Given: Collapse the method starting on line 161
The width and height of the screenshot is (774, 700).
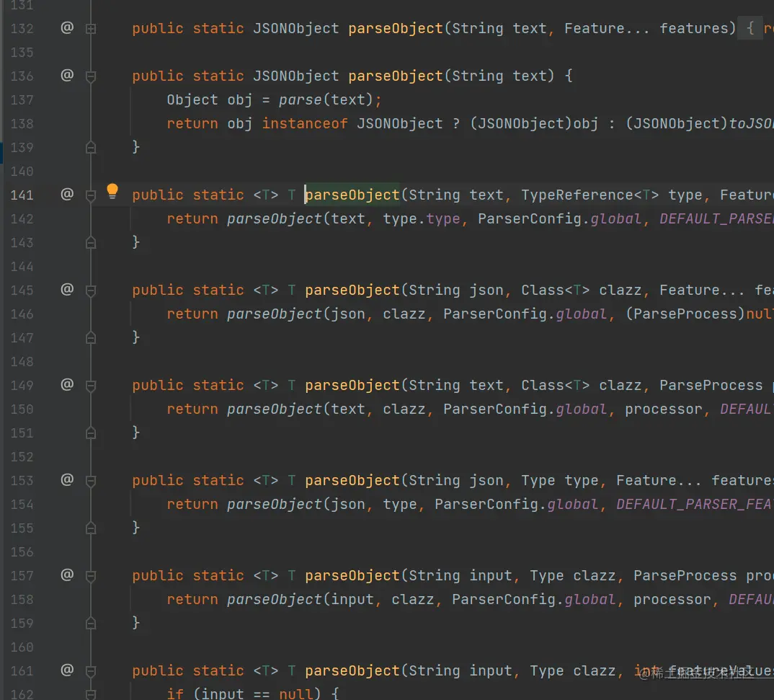Looking at the screenshot, I should [x=91, y=671].
